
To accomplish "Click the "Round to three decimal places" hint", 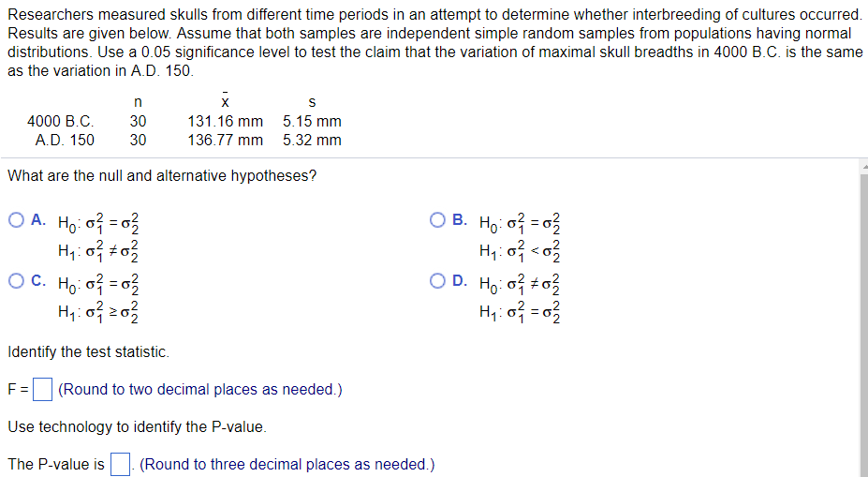I will point(287,464).
